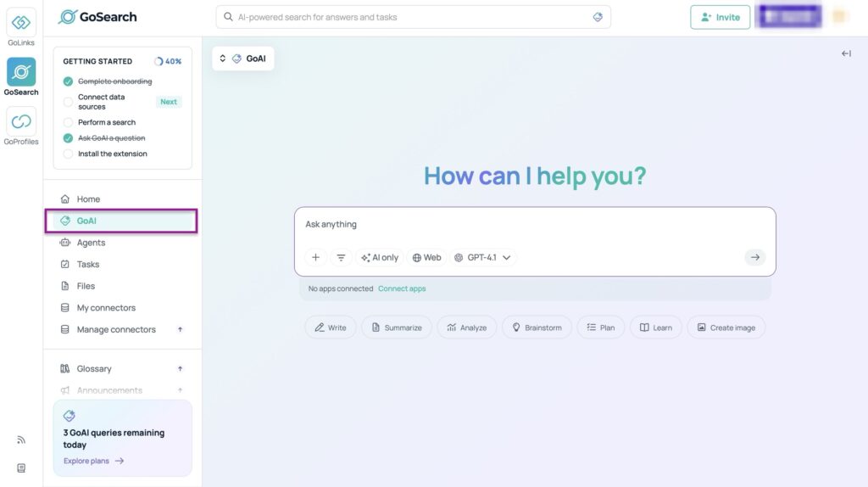Choose the Analyze suggestion chip

[467, 327]
